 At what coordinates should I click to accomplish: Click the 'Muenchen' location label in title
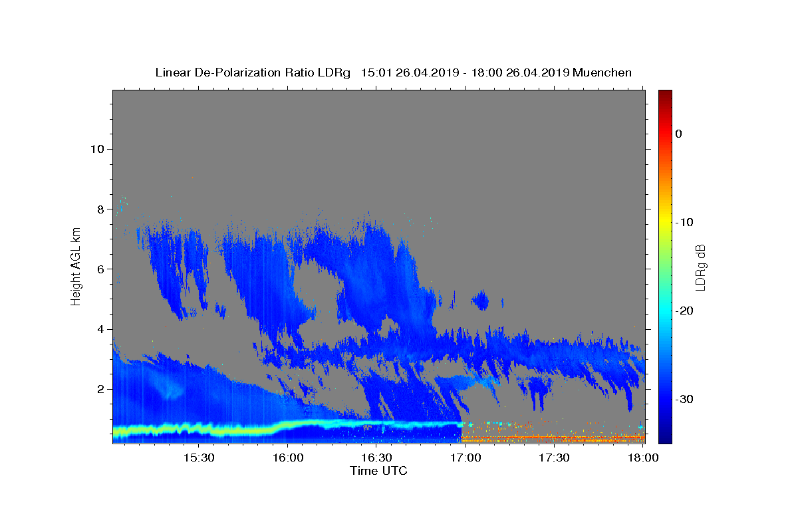(602, 72)
